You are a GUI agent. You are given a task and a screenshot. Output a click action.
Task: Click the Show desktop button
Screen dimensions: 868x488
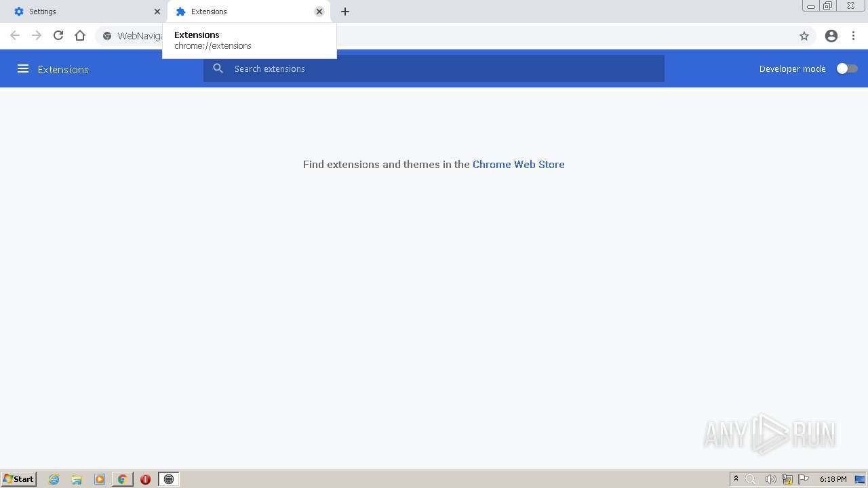[860, 479]
